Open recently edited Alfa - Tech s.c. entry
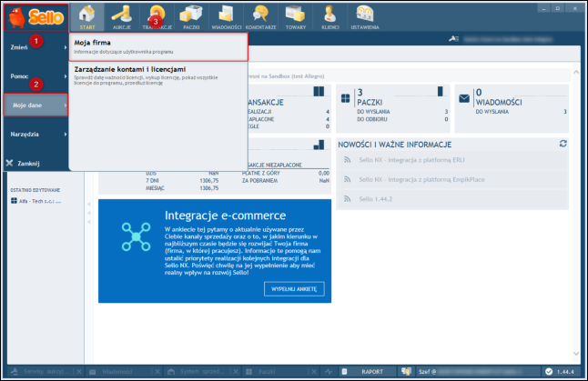This screenshot has width=588, height=381. [x=36, y=201]
